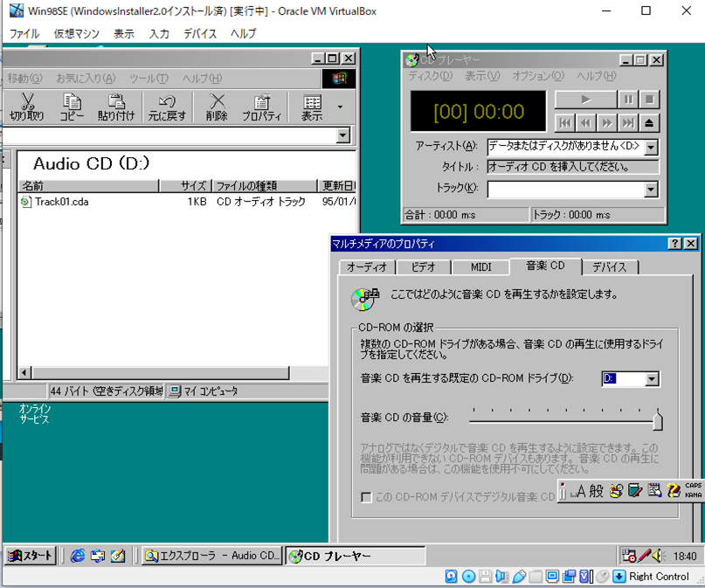Switch to the MIDI tab
Viewport: 705px width, 588px height.
click(x=480, y=267)
